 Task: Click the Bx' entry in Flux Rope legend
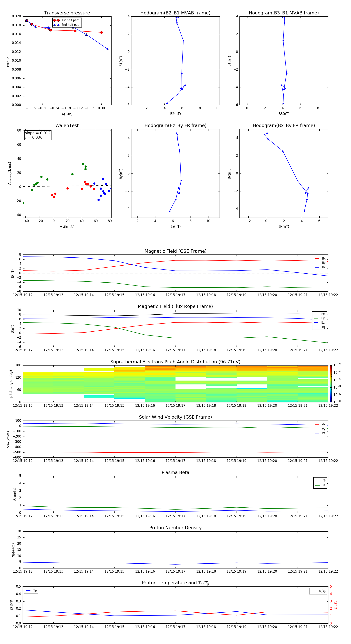[320, 314]
